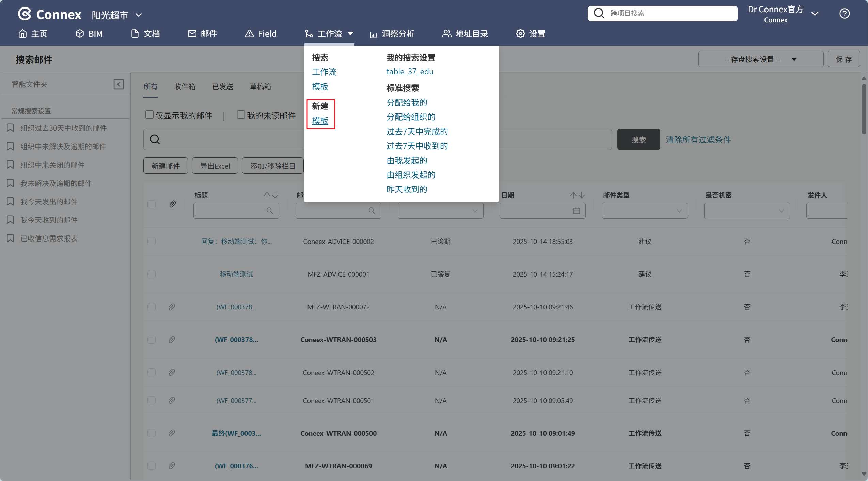Screen dimensions: 868x481
Task: Click the attachment paperclip column header icon
Action: pyautogui.click(x=172, y=204)
